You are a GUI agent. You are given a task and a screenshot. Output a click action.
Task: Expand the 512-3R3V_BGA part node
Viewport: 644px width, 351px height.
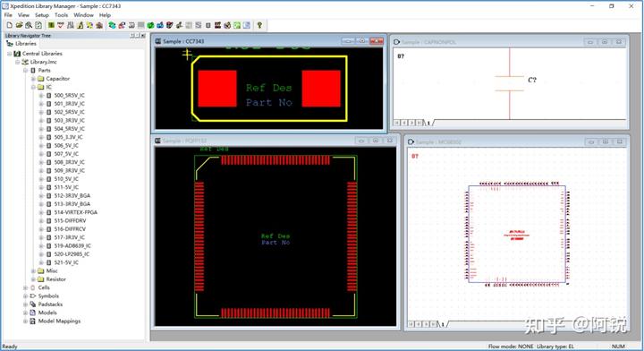point(41,195)
